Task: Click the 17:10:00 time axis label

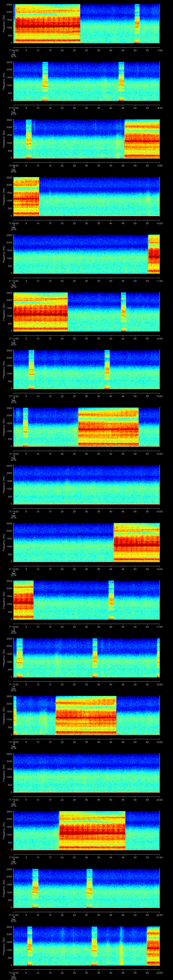Action: pyautogui.click(x=13, y=281)
